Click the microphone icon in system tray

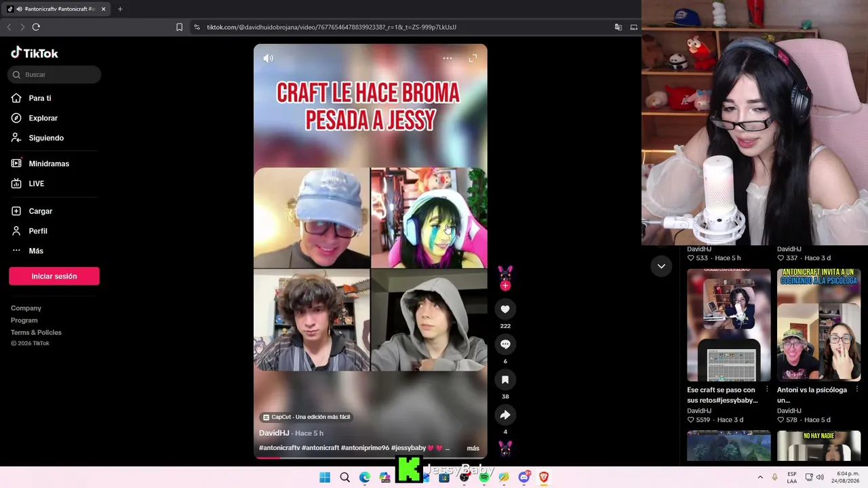[x=774, y=477]
